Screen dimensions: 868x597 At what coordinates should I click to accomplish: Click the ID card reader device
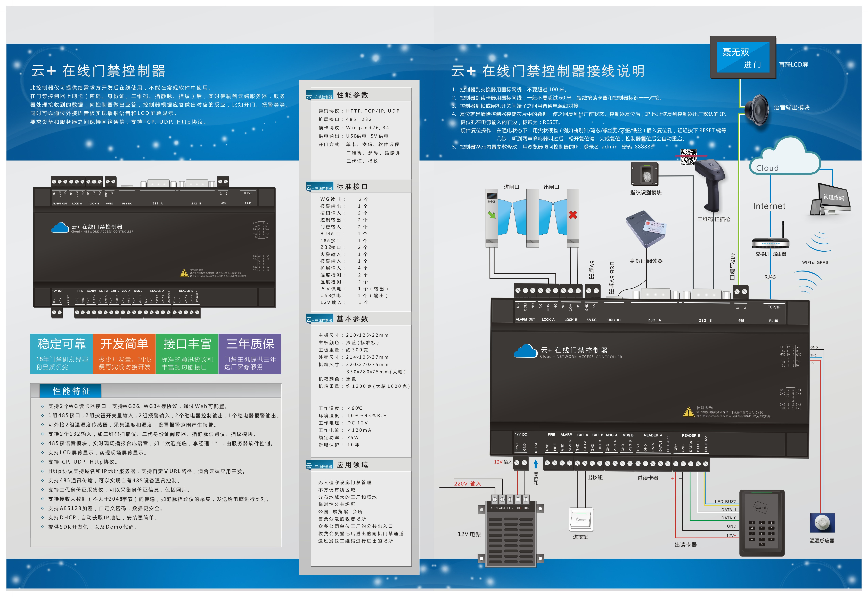pyautogui.click(x=646, y=229)
